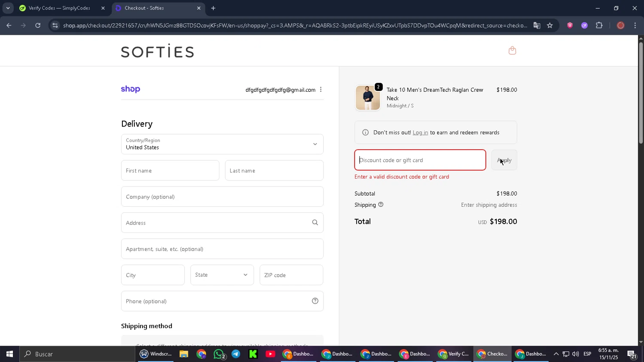Image resolution: width=644 pixels, height=362 pixels.
Task: Open the shopping bag cart icon
Action: pos(512,51)
